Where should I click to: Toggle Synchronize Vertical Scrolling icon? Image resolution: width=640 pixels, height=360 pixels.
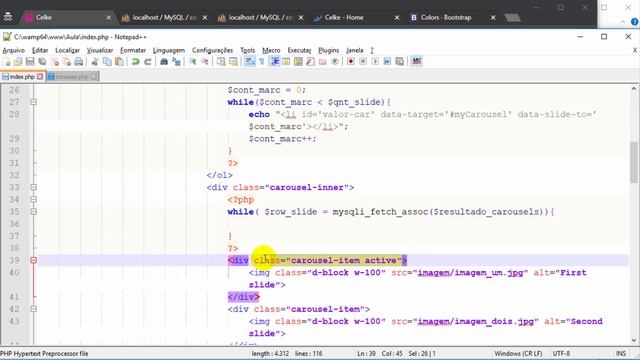point(221,61)
